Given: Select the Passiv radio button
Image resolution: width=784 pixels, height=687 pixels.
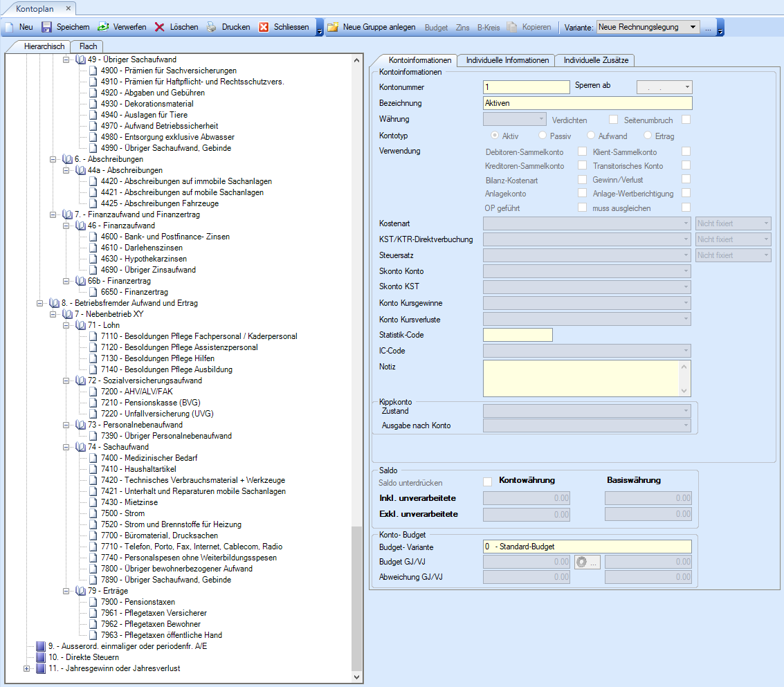Looking at the screenshot, I should click(x=543, y=135).
